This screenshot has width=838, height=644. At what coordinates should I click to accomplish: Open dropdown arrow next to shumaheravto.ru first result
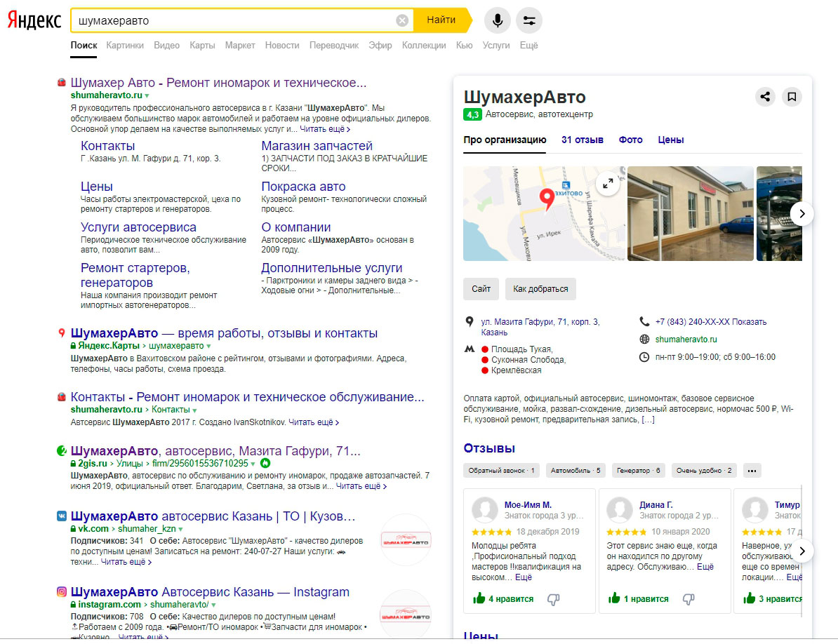[x=147, y=95]
